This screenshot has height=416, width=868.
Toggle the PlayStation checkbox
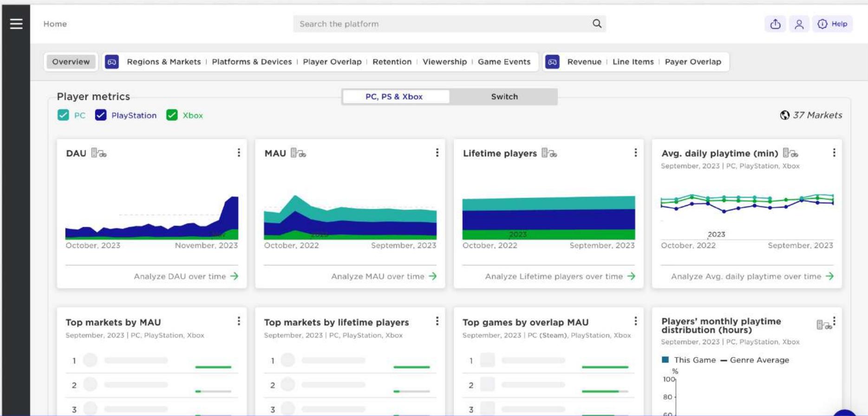coord(100,115)
